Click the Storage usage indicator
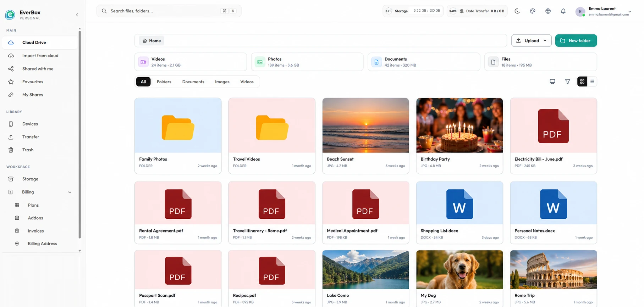Image resolution: width=644 pixels, height=307 pixels. click(413, 11)
